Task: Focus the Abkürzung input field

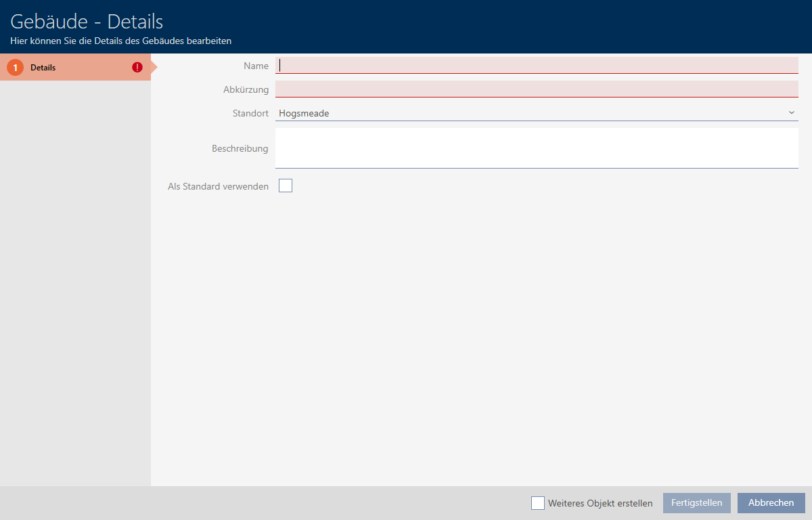Action: [536, 89]
